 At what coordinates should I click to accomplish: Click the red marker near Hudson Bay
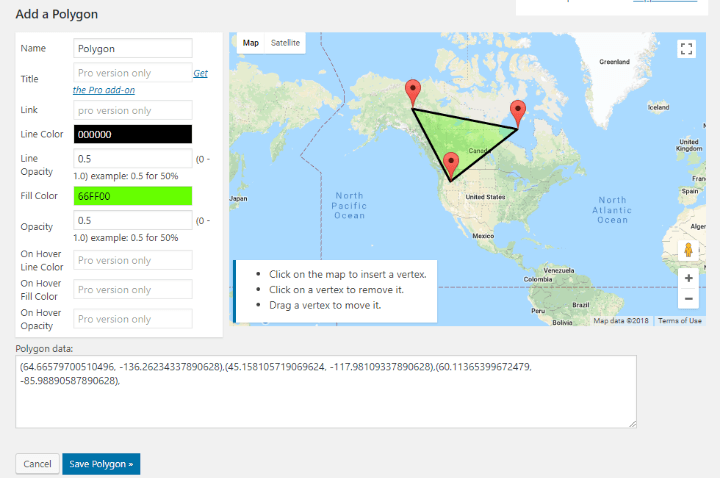click(x=518, y=114)
